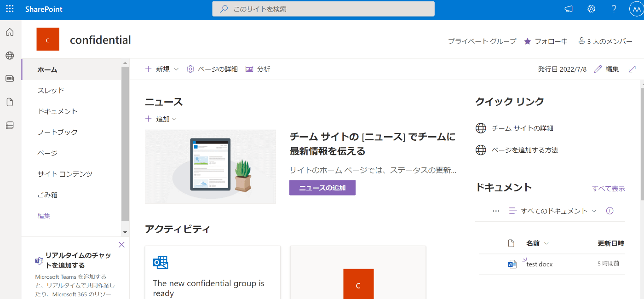Click the SharePoint header label
Viewport: 644px width, 299px height.
(44, 9)
